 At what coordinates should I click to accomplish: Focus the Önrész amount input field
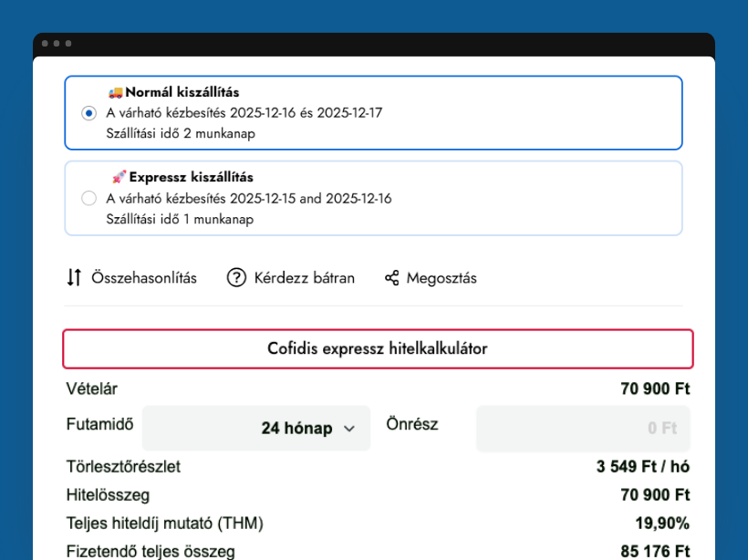tap(583, 428)
